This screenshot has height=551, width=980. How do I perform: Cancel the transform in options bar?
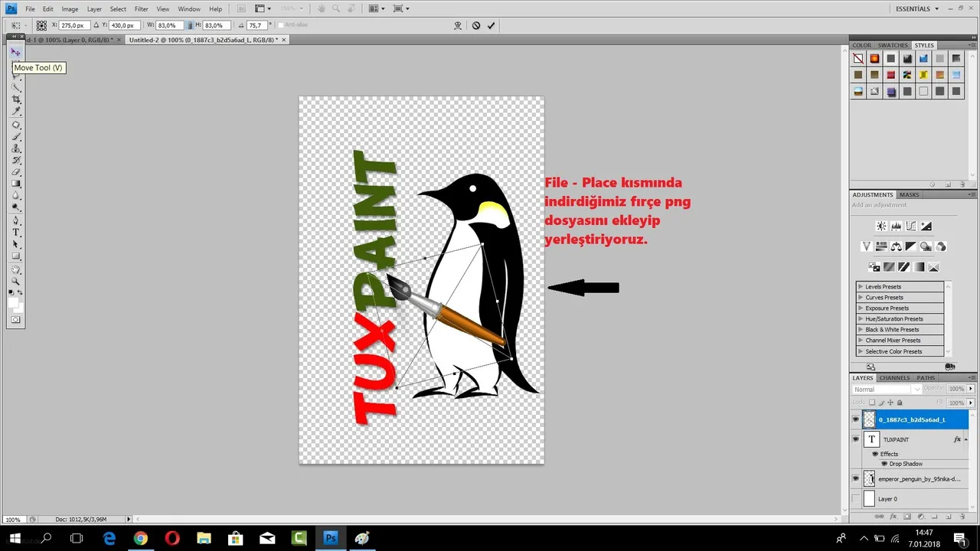[475, 25]
